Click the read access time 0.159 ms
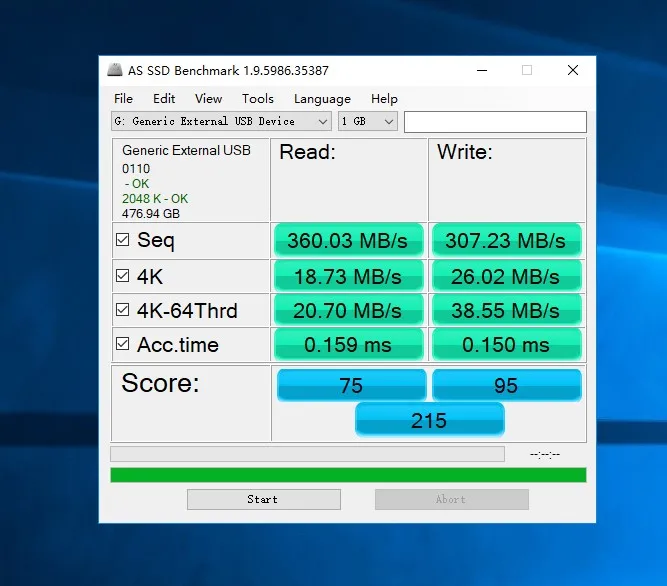The image size is (667, 586). (x=348, y=344)
